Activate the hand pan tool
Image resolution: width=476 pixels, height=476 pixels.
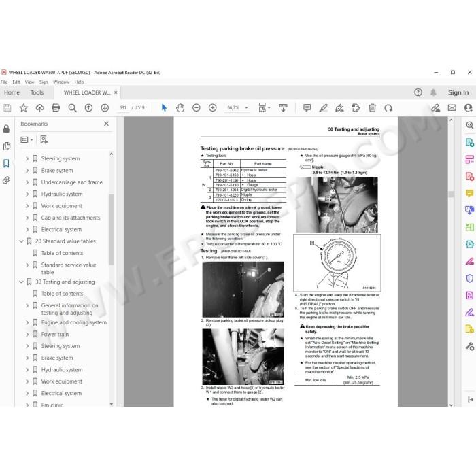tap(180, 107)
